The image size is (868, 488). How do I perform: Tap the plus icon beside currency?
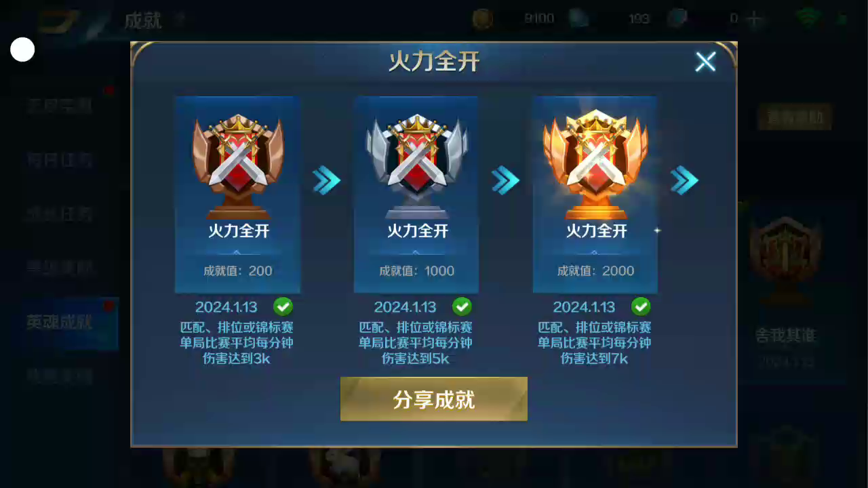(x=754, y=20)
